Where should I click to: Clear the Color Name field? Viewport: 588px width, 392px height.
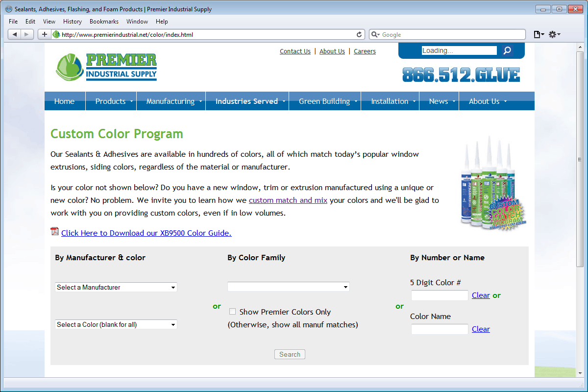pos(481,329)
